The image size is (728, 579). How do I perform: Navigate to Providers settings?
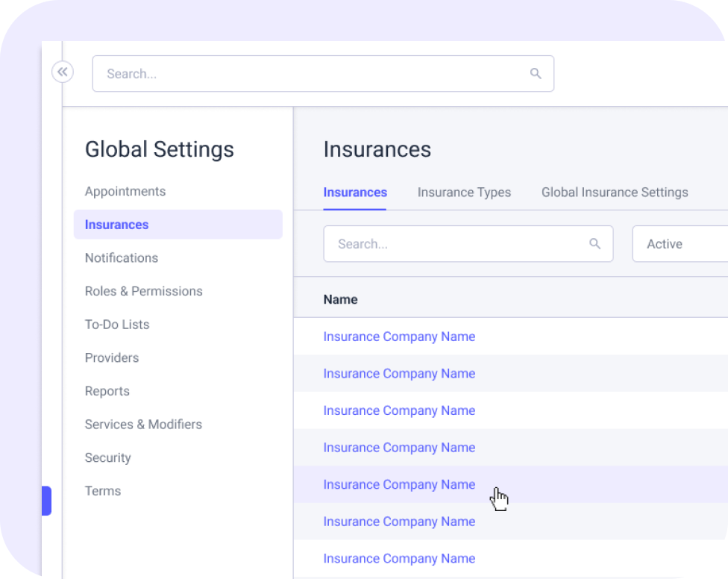pyautogui.click(x=112, y=358)
